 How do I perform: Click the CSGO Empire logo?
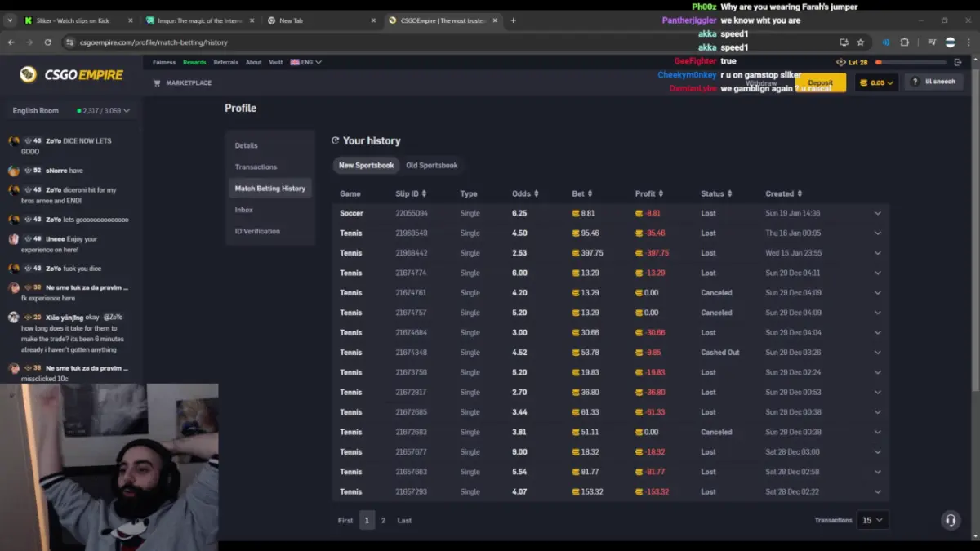[71, 75]
